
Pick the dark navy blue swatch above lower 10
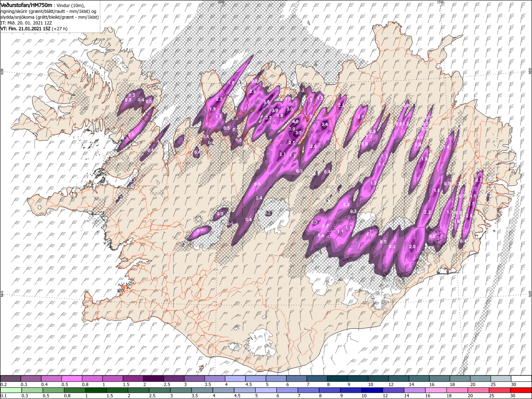(x=372, y=390)
